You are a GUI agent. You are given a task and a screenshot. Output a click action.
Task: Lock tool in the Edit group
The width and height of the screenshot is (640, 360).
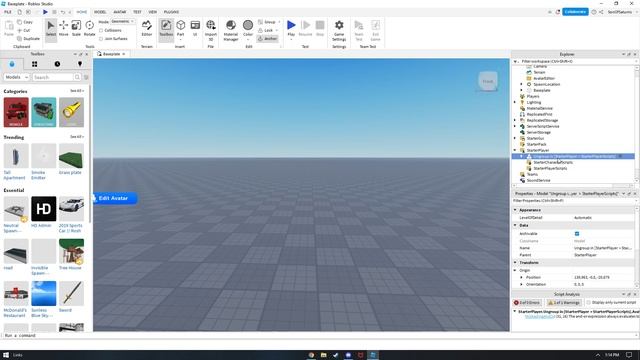pyautogui.click(x=265, y=30)
